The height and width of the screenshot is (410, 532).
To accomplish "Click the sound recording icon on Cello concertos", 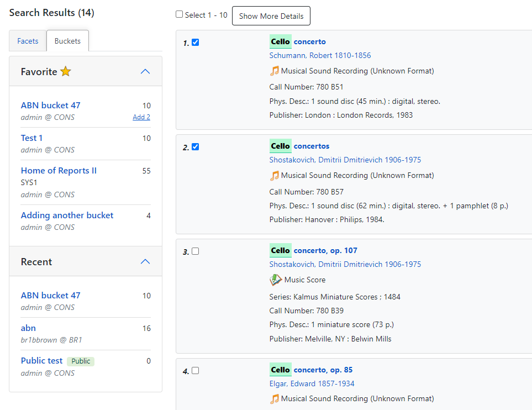I will pos(275,175).
